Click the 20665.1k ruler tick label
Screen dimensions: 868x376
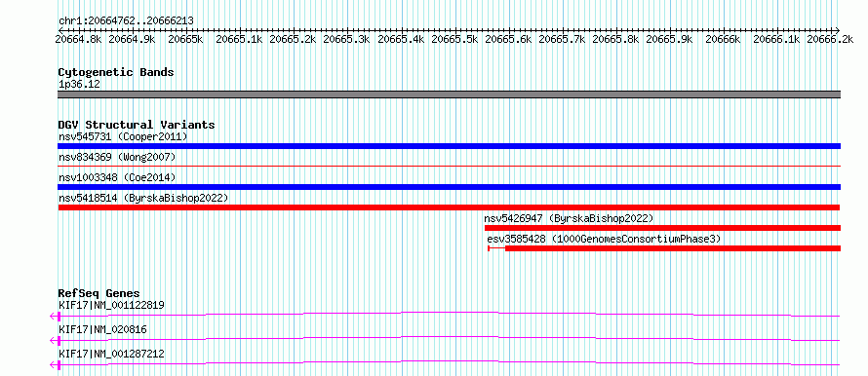coord(239,39)
